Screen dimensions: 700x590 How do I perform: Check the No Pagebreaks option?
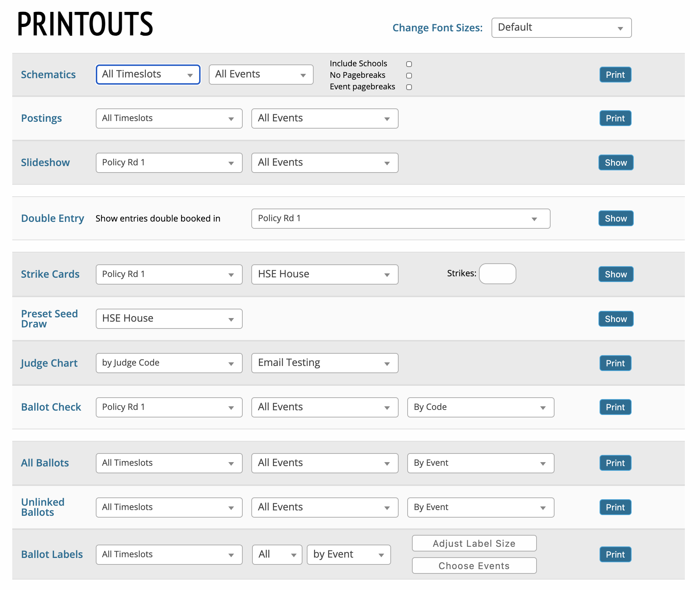[409, 76]
